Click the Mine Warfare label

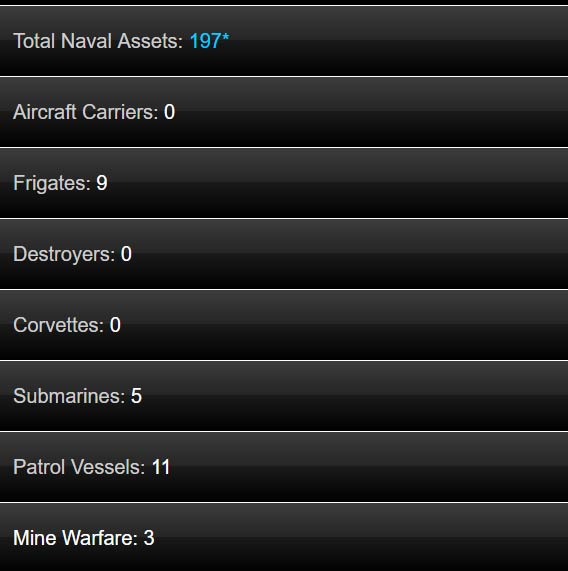click(75, 538)
